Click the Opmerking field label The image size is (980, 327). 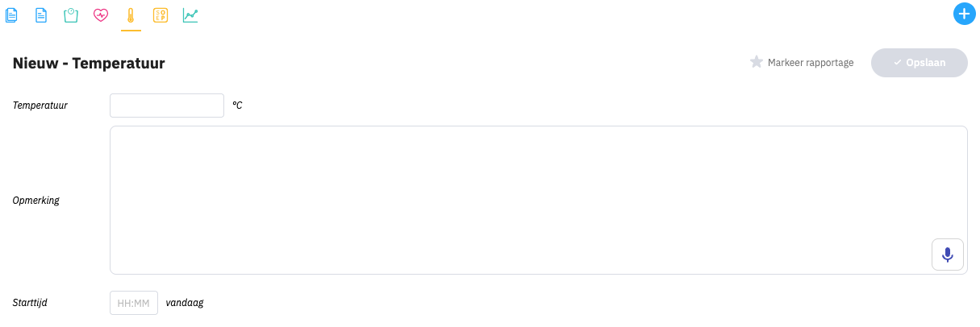tap(36, 200)
